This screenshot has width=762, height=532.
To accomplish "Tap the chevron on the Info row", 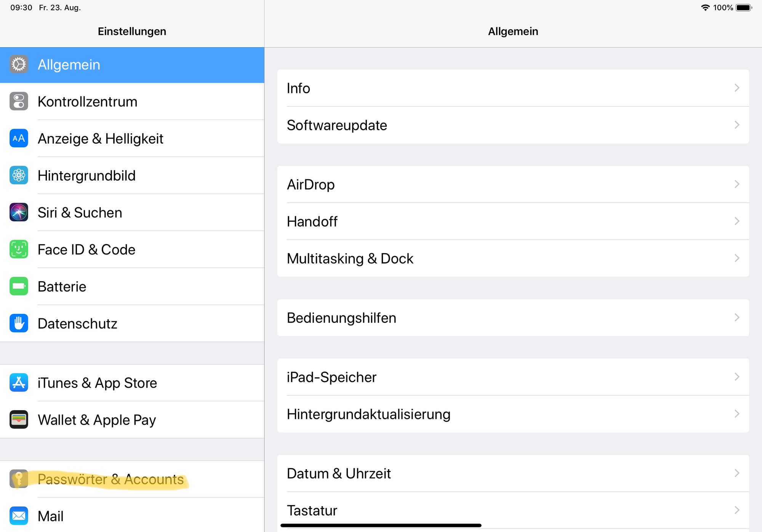I will pyautogui.click(x=737, y=88).
